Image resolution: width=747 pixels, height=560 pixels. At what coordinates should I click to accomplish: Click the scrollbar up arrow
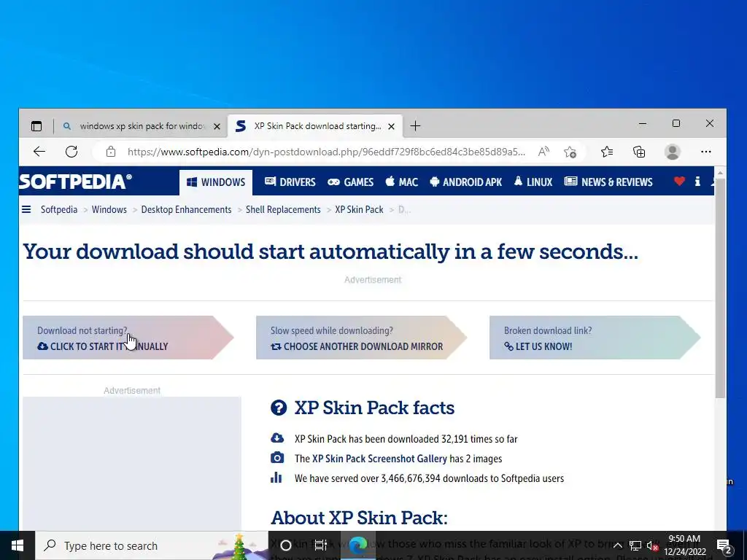tap(720, 172)
